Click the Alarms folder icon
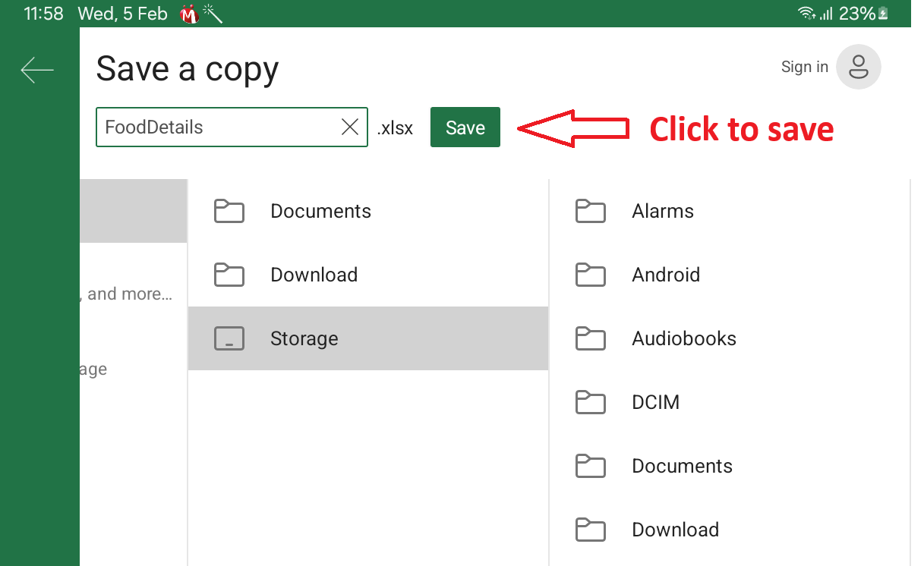Viewport: 924px width, 566px height. (590, 211)
